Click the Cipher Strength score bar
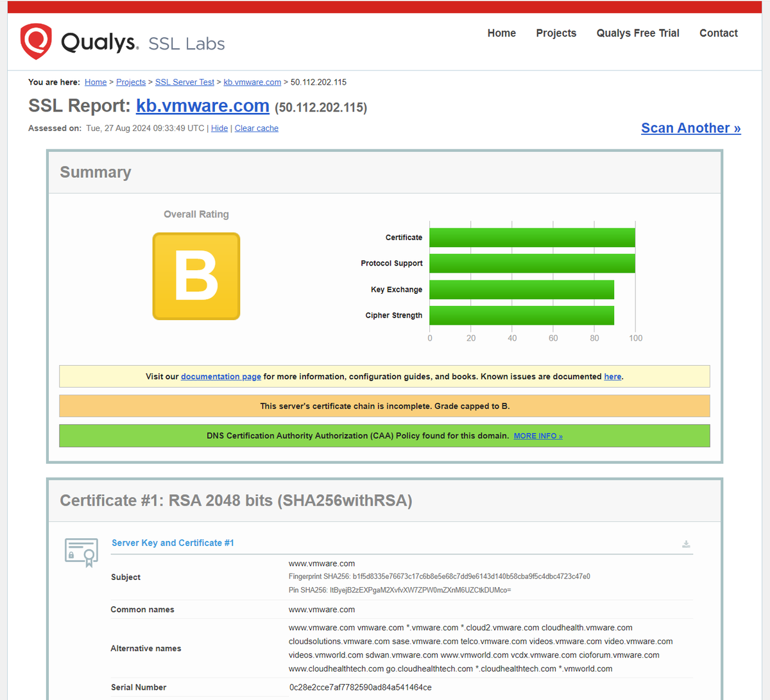 point(522,315)
